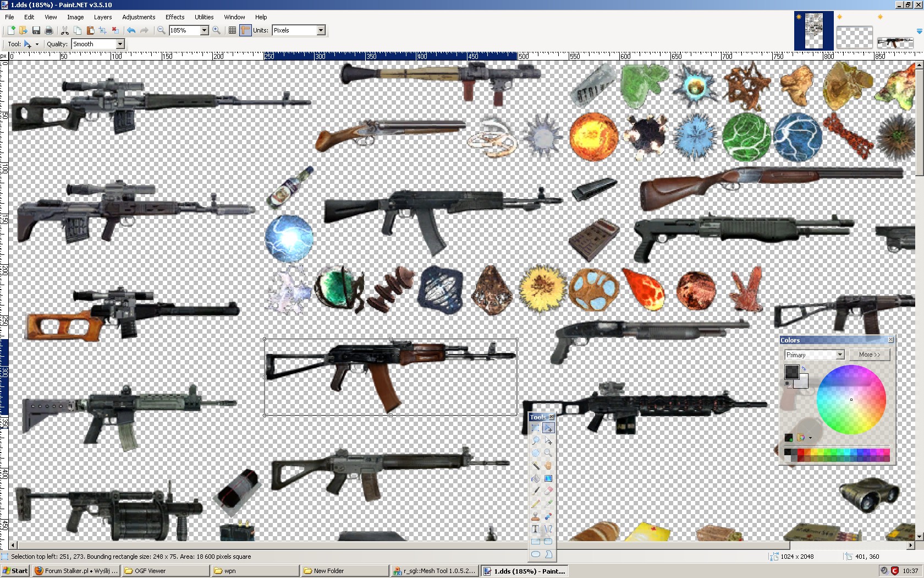Select the Eraser tool
This screenshot has height=578, width=924.
(548, 492)
